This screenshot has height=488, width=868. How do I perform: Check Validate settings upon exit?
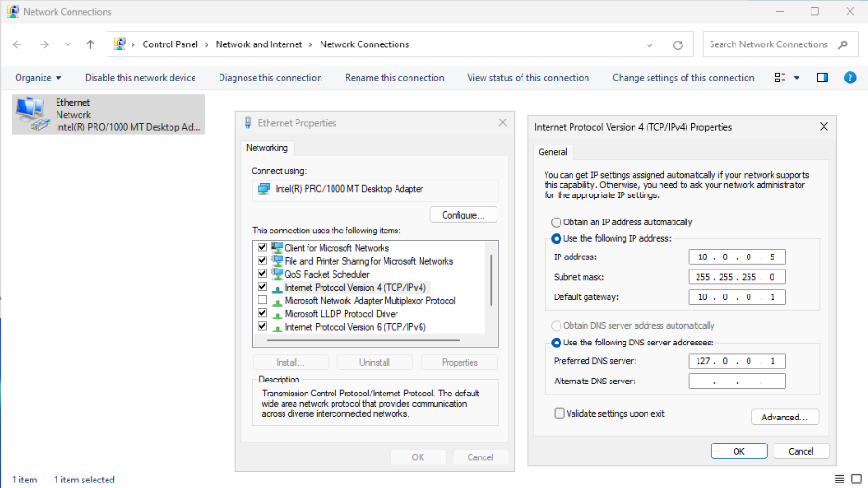pyautogui.click(x=560, y=413)
